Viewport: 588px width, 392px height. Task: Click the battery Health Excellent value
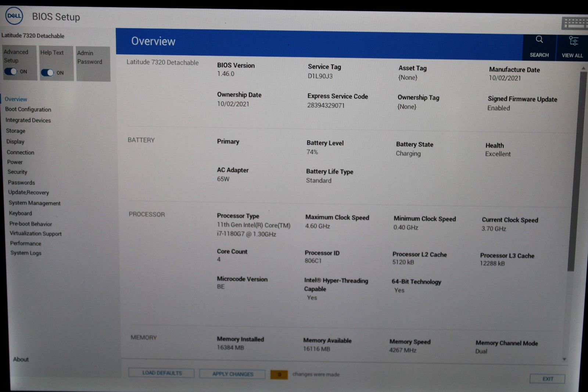[498, 154]
